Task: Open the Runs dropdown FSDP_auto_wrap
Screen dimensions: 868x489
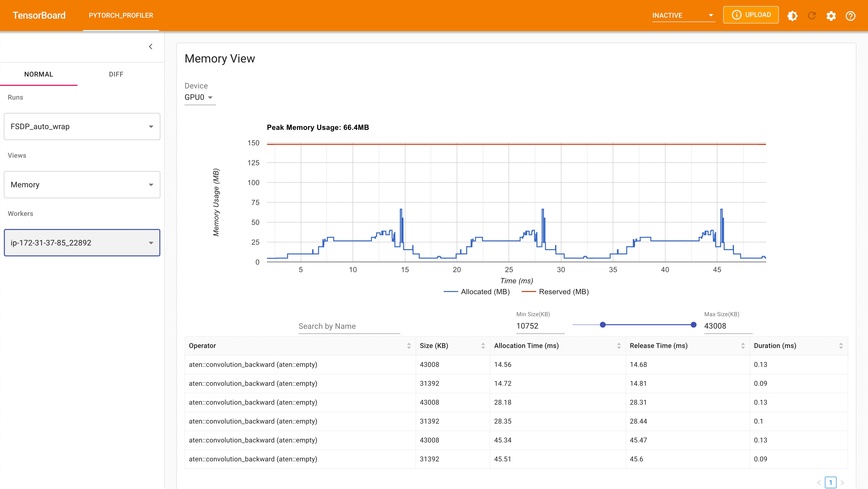Action: [82, 126]
